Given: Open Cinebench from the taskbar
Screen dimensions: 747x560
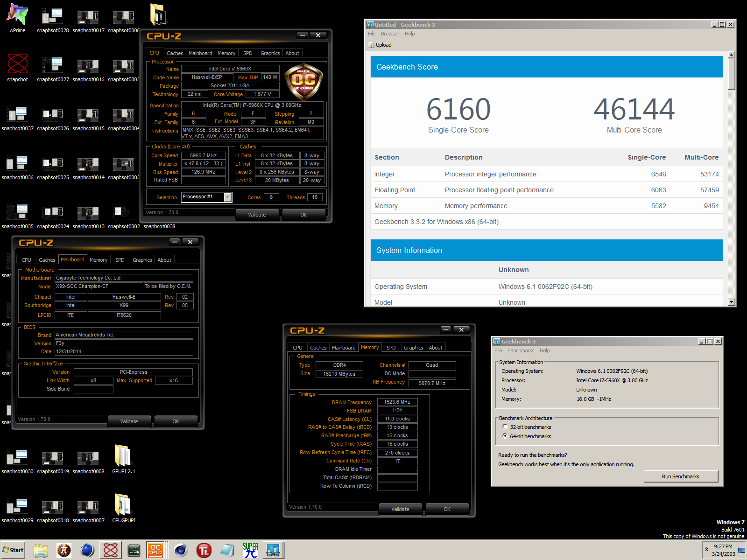Looking at the screenshot, I should click(180, 551).
